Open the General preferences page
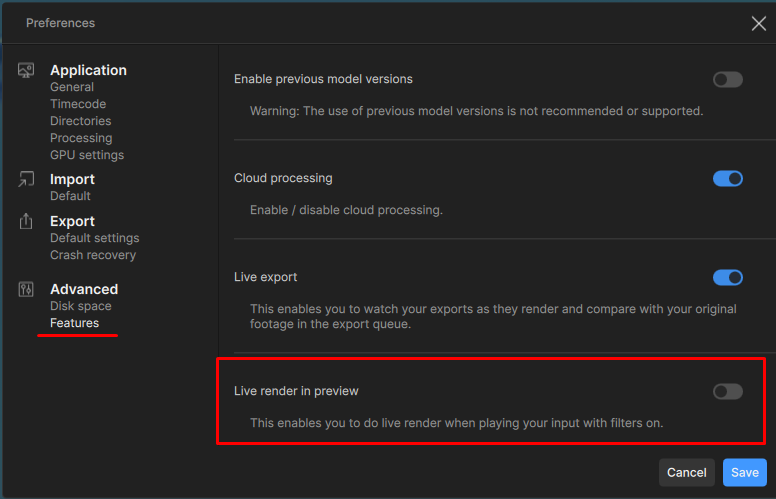 [x=72, y=88]
